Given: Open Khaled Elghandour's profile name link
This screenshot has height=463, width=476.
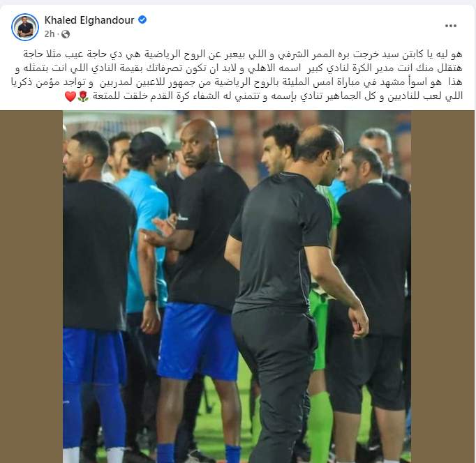Looking at the screenshot, I should point(89,20).
